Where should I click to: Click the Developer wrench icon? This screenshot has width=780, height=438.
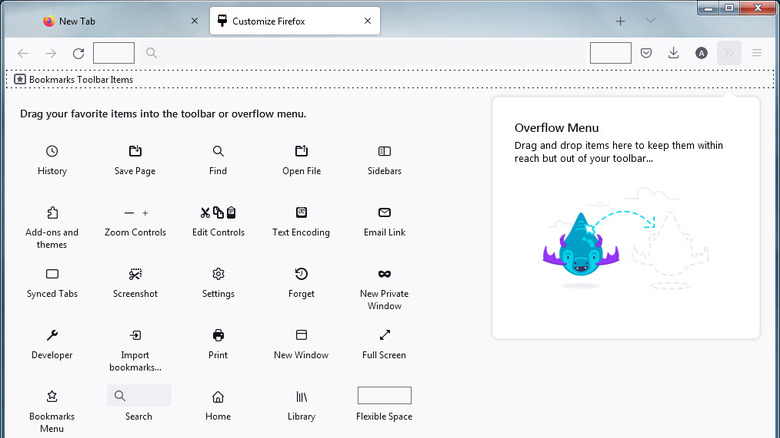click(52, 335)
